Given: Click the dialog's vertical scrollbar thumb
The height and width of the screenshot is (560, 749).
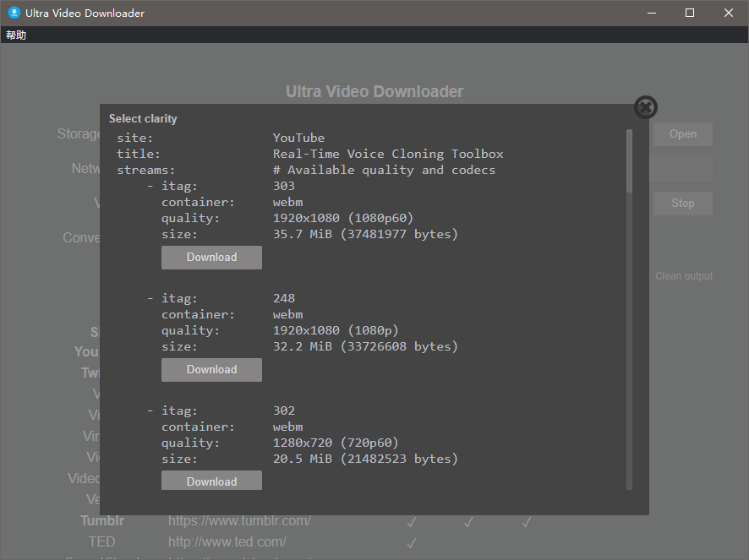Looking at the screenshot, I should pos(629,160).
